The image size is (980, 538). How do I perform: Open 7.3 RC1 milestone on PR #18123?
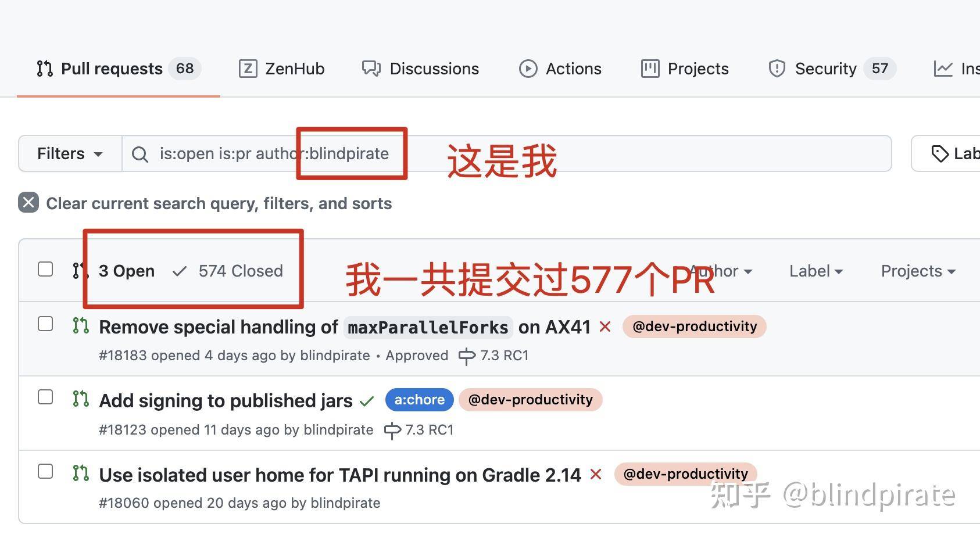coord(419,430)
